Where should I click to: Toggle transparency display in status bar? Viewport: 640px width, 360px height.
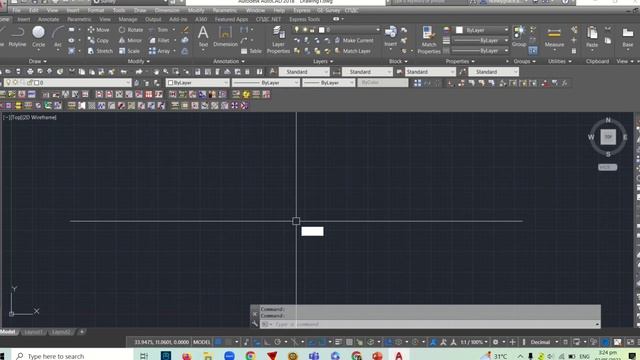[x=349, y=342]
